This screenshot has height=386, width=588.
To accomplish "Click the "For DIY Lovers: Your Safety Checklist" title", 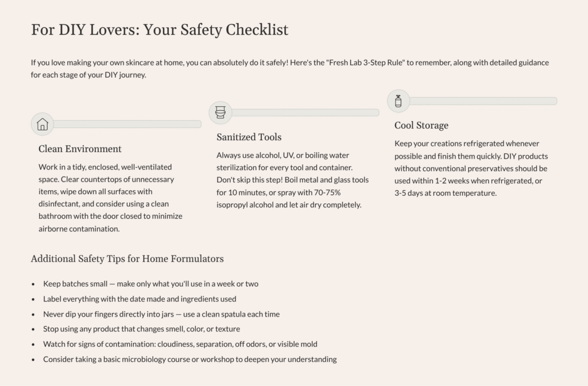I will (160, 29).
